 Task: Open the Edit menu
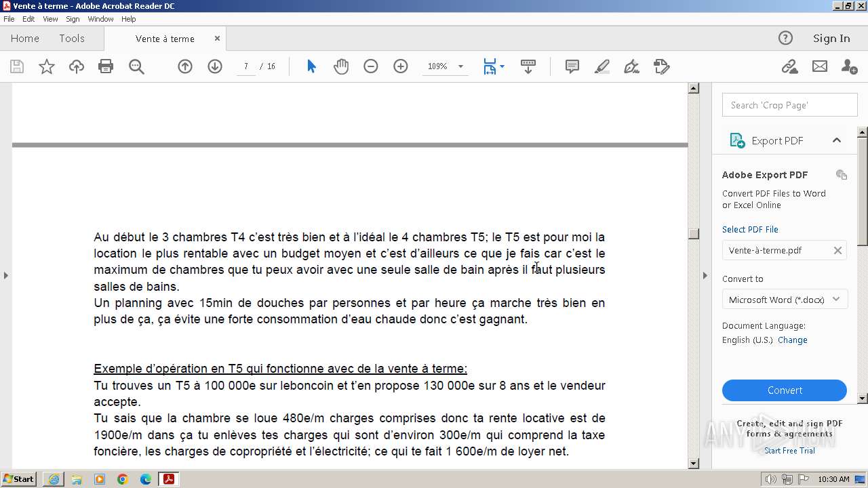pos(28,19)
